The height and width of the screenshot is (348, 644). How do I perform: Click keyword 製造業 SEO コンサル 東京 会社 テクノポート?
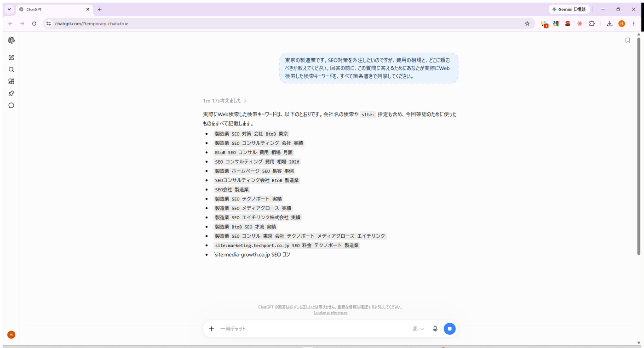click(300, 236)
